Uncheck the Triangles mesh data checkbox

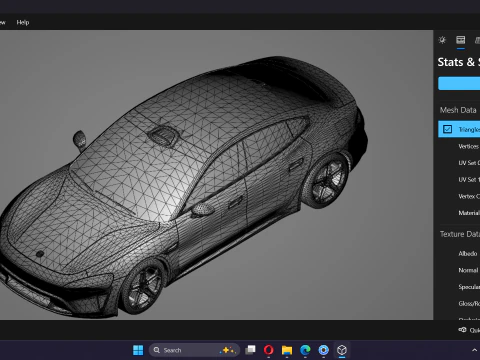click(447, 129)
